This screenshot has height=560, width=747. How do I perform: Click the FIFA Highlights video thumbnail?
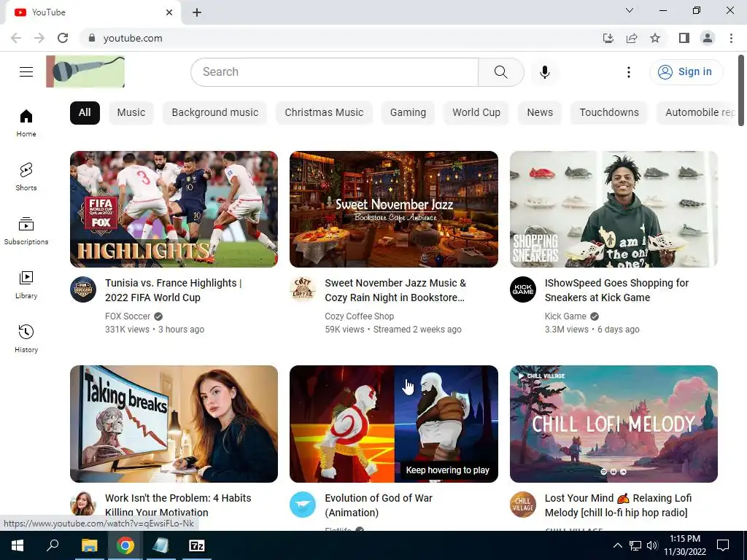click(174, 209)
